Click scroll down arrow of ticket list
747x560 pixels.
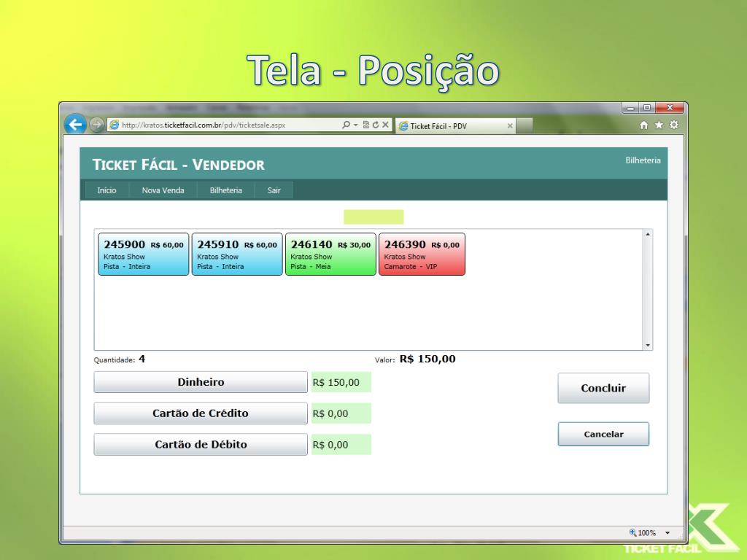[x=648, y=345]
